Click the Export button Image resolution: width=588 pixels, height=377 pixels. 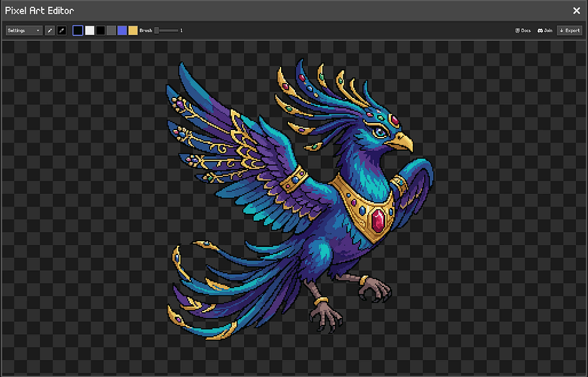(x=569, y=30)
